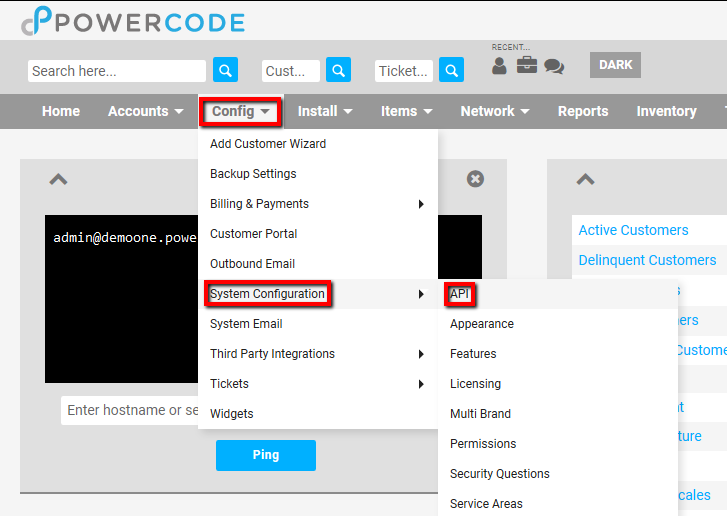Select Widgets menu item
Image resolution: width=727 pixels, height=516 pixels.
318,414
